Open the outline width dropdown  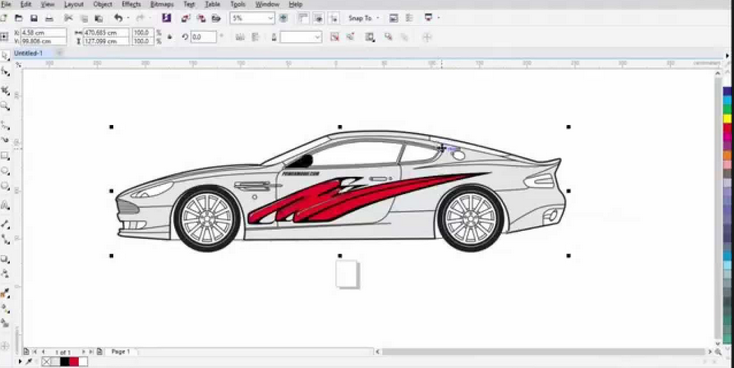coord(301,37)
